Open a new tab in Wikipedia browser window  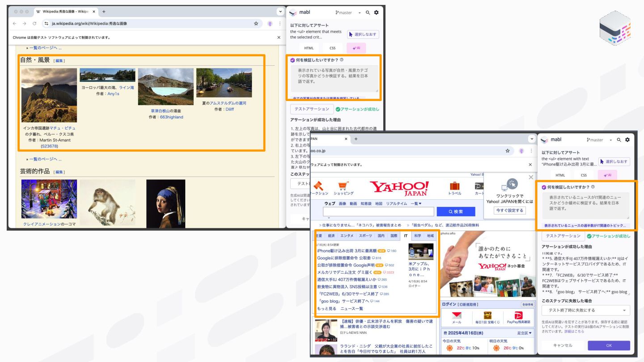[104, 12]
